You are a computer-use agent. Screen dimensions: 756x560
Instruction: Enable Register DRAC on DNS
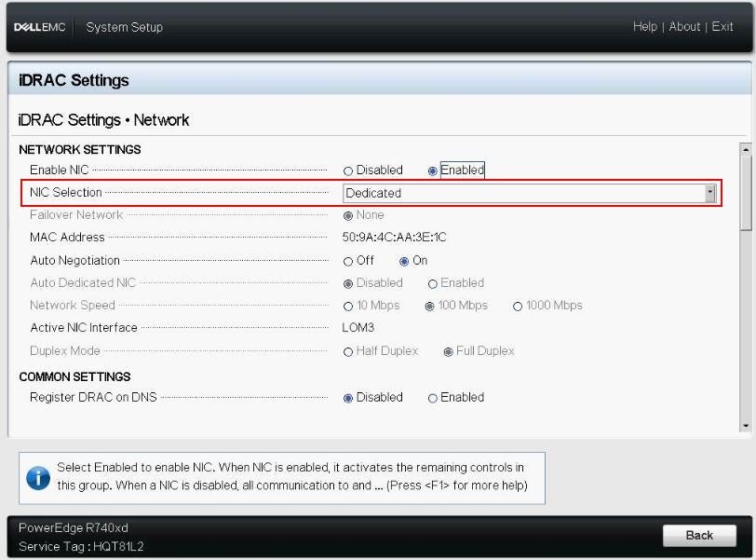(x=432, y=397)
